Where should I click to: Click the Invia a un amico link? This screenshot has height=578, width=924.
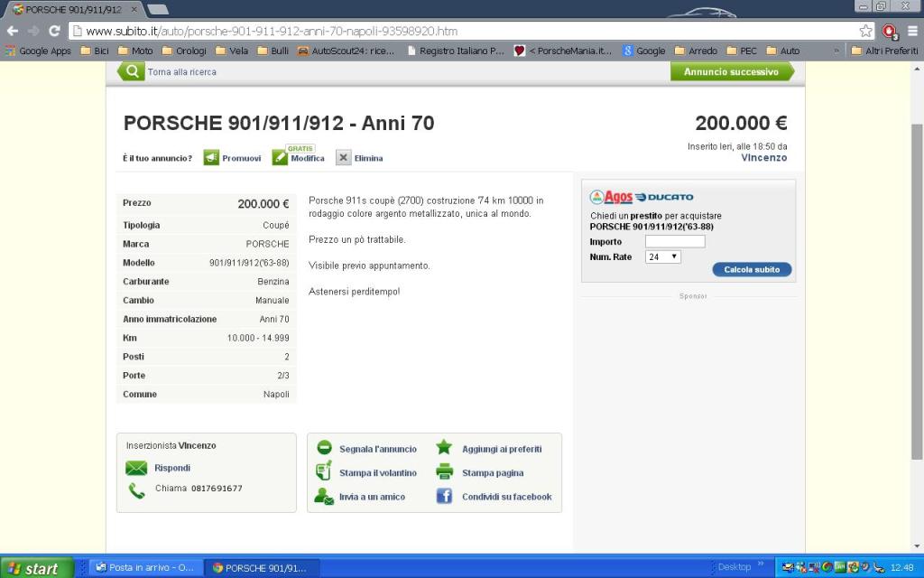(x=372, y=497)
